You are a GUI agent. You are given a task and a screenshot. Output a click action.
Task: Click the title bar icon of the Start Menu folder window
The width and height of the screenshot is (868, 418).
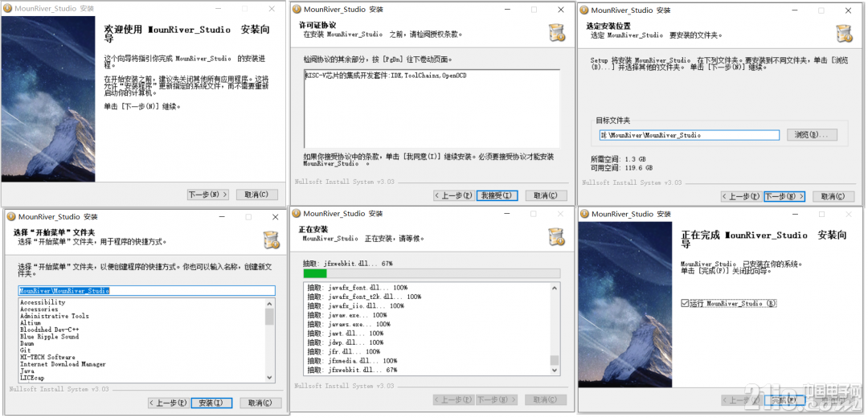point(11,216)
